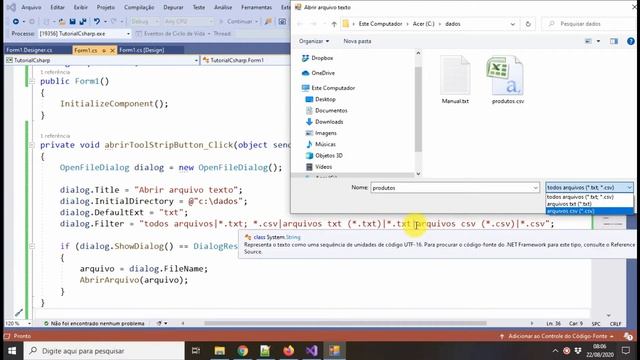Collapse the Form1 constructor outline toggle

click(x=32, y=81)
